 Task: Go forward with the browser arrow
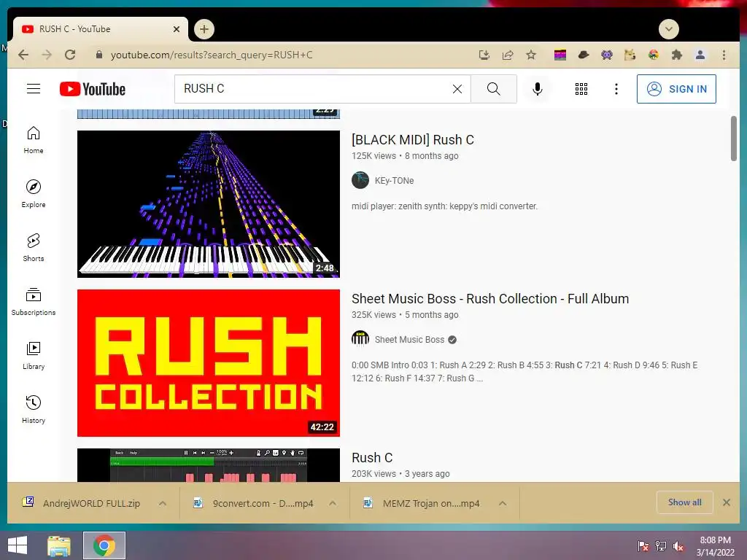(47, 55)
